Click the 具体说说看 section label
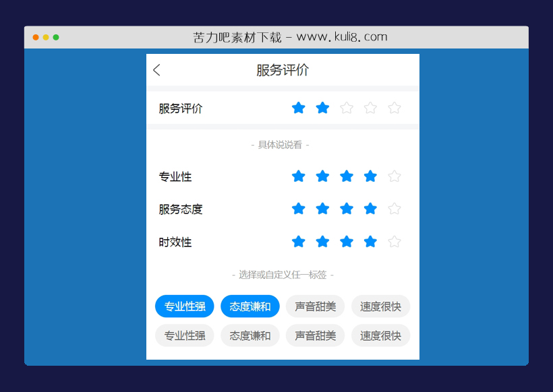 click(282, 144)
